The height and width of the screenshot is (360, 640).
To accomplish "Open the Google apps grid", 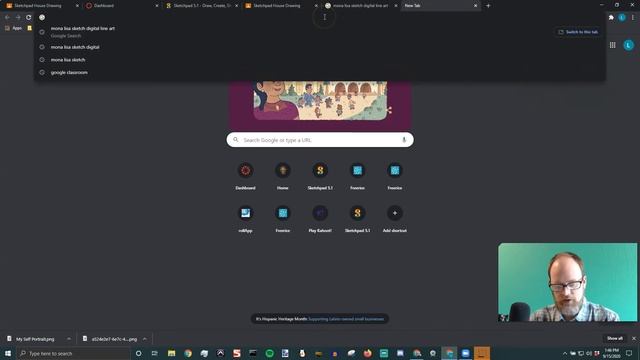I will 613,45.
